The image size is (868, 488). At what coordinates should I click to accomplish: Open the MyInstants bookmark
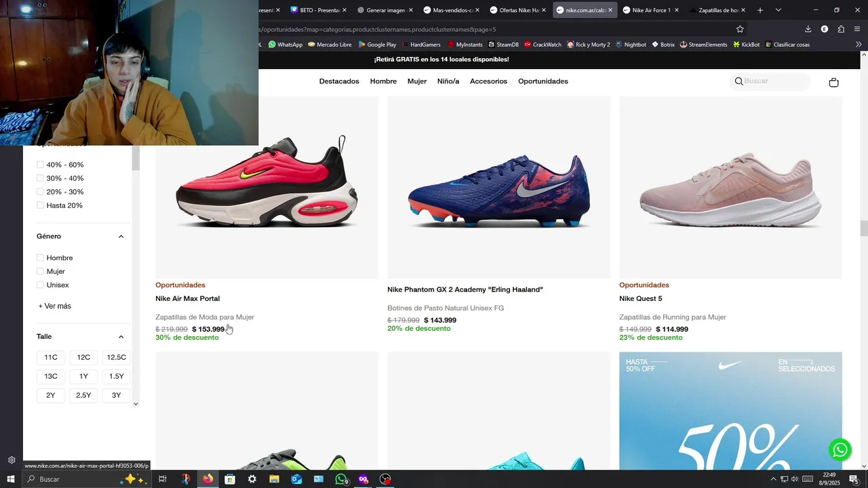[465, 45]
